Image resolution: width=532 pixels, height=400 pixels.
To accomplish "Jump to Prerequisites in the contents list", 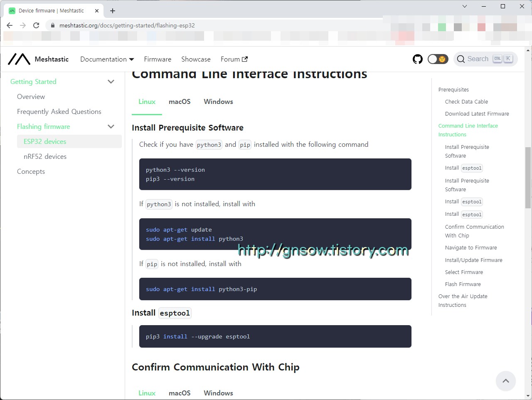I will [453, 89].
